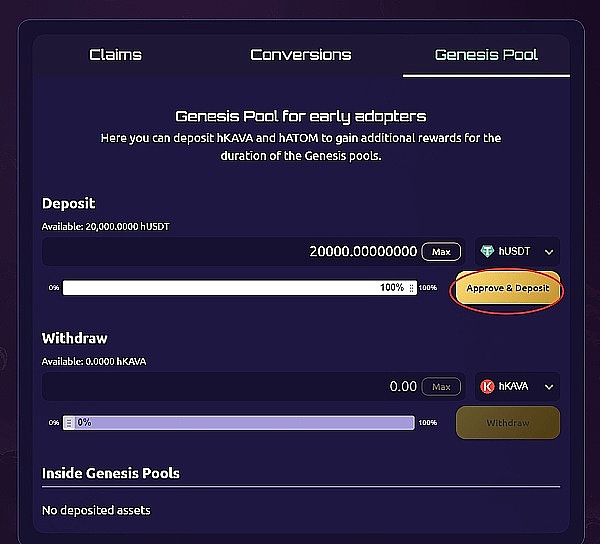Viewport: 600px width, 544px height.
Task: Click the Tether hUSDT token icon
Action: click(x=488, y=253)
